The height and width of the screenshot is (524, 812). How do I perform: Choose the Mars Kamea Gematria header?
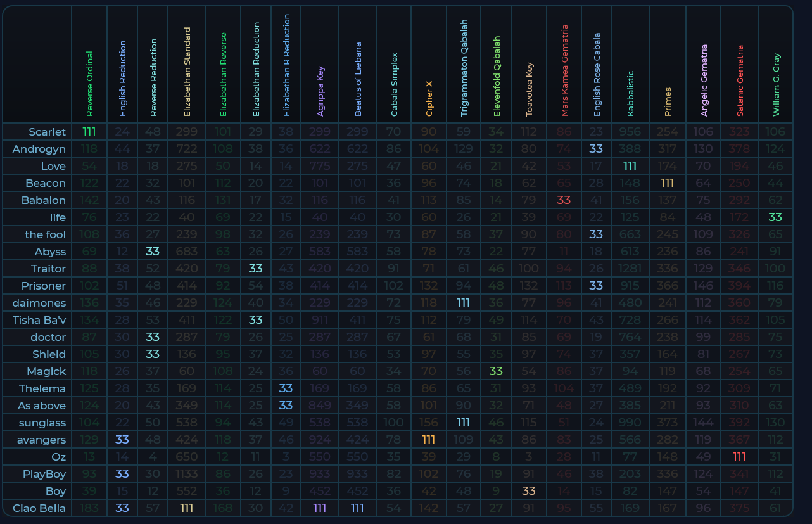(x=564, y=70)
